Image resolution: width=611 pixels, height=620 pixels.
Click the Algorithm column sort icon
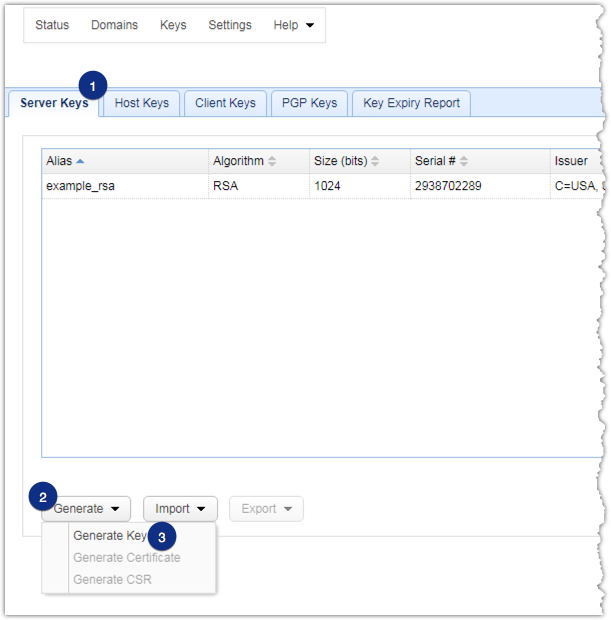point(272,161)
